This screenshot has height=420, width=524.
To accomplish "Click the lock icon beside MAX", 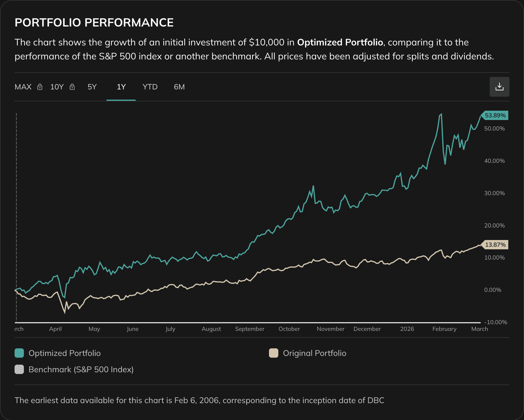I will [x=40, y=87].
